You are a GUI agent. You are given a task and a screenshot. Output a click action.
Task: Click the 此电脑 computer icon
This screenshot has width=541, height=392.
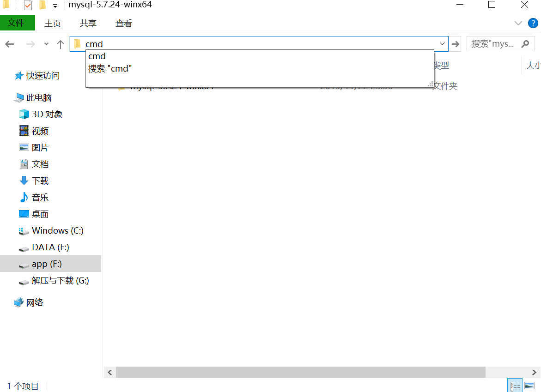point(19,98)
